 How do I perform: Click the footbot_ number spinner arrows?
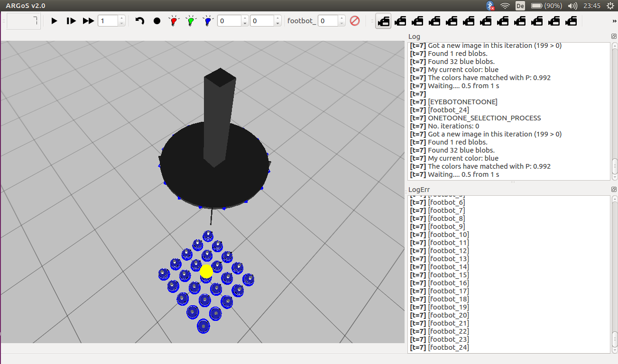341,21
